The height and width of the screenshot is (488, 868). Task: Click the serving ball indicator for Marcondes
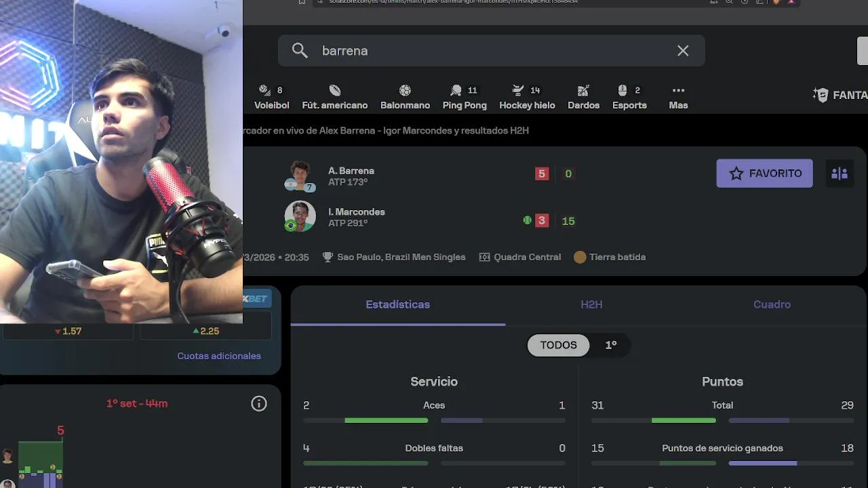point(527,220)
